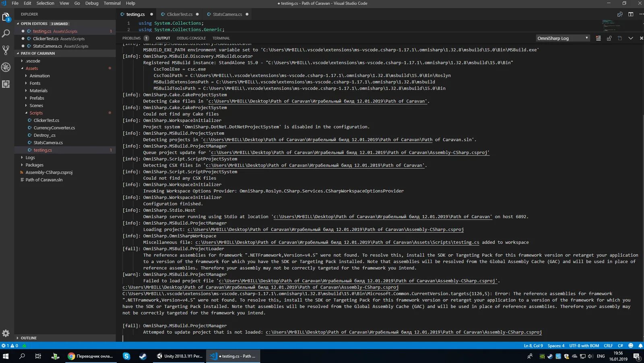Split the editor with the split icon
644x363 pixels.
(x=631, y=14)
